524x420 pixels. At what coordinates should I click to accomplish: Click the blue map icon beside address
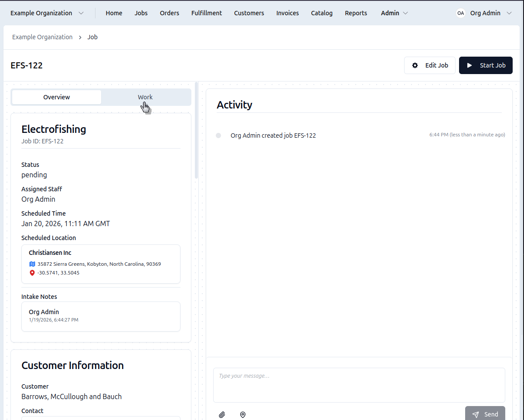(32, 264)
